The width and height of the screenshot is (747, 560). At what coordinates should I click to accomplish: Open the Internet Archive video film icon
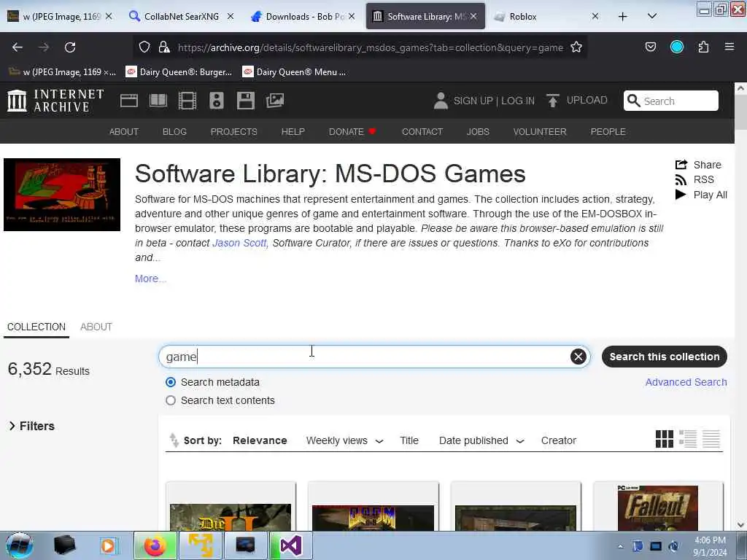187,101
